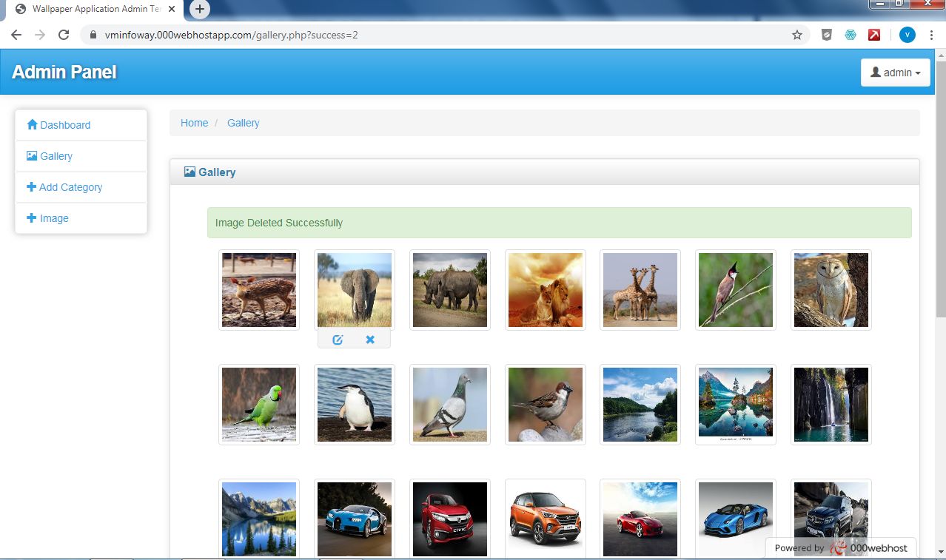Viewport: 946px width, 560px height.
Task: Click the green parrot thumbnail
Action: [259, 405]
